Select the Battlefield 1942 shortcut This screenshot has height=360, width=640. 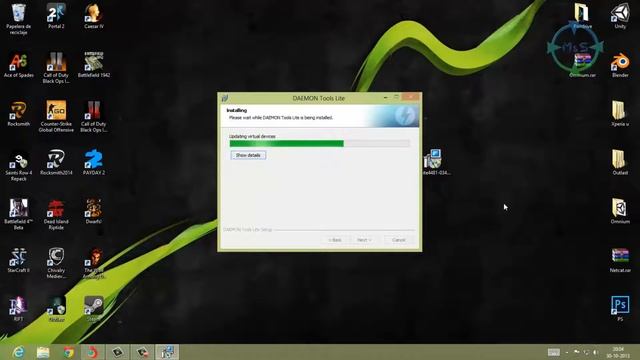click(x=94, y=65)
